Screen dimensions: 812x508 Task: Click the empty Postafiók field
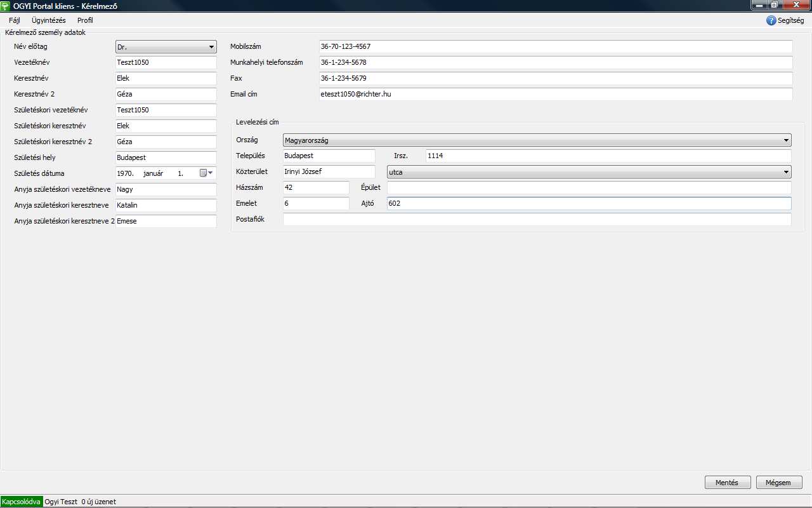click(x=537, y=219)
